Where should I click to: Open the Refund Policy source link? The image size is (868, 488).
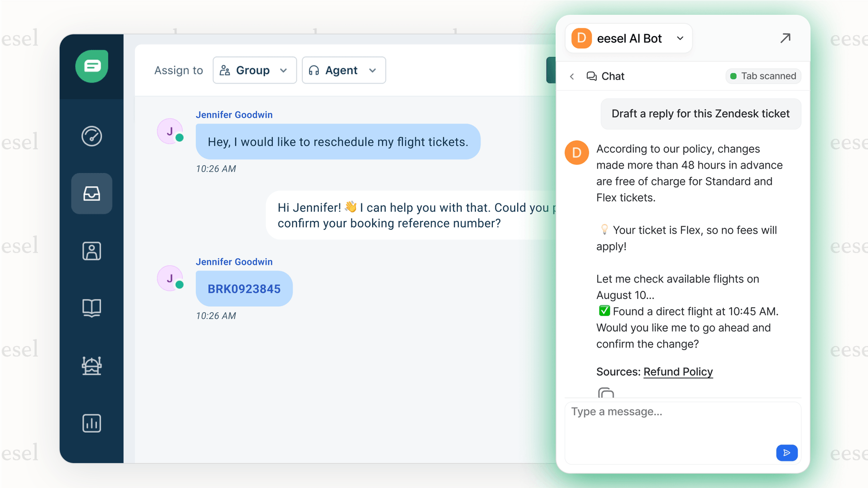[x=677, y=372]
